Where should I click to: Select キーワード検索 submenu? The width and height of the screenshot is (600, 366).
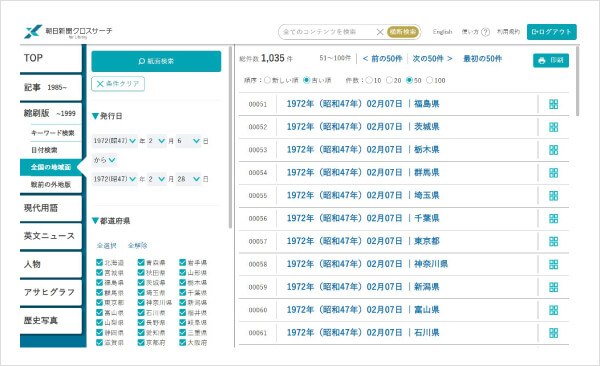53,133
